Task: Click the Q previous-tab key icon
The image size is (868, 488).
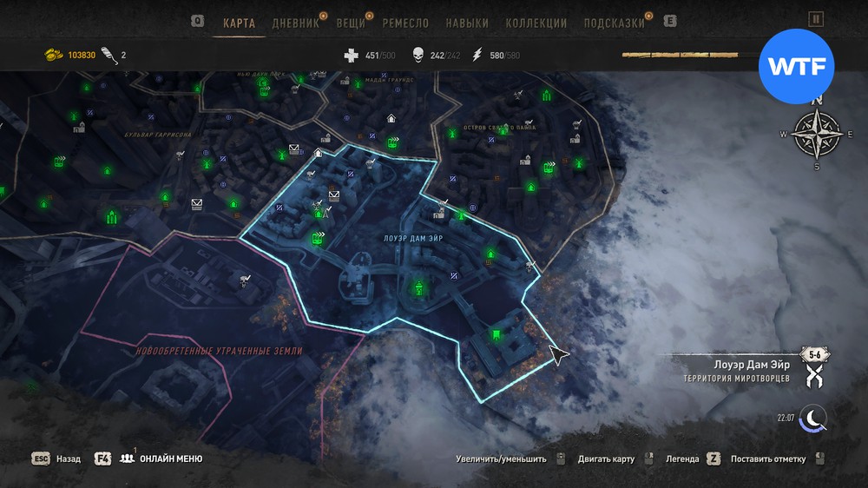Action: point(198,21)
